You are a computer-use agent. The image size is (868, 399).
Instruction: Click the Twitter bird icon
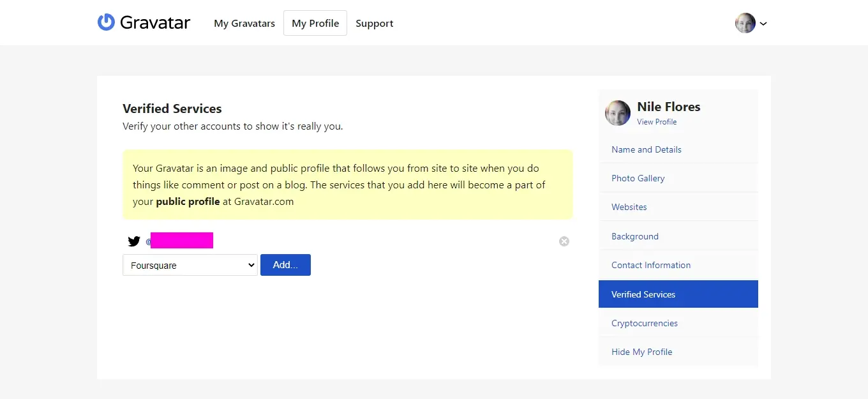[x=133, y=241]
